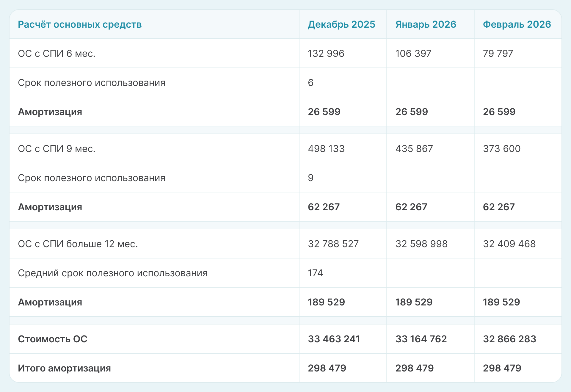Click the February amortization value 62 267
The image size is (571, 392).
tap(499, 207)
